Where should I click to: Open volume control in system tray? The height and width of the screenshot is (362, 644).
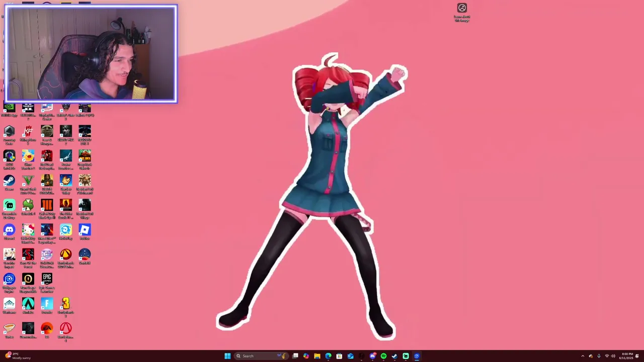coord(613,356)
